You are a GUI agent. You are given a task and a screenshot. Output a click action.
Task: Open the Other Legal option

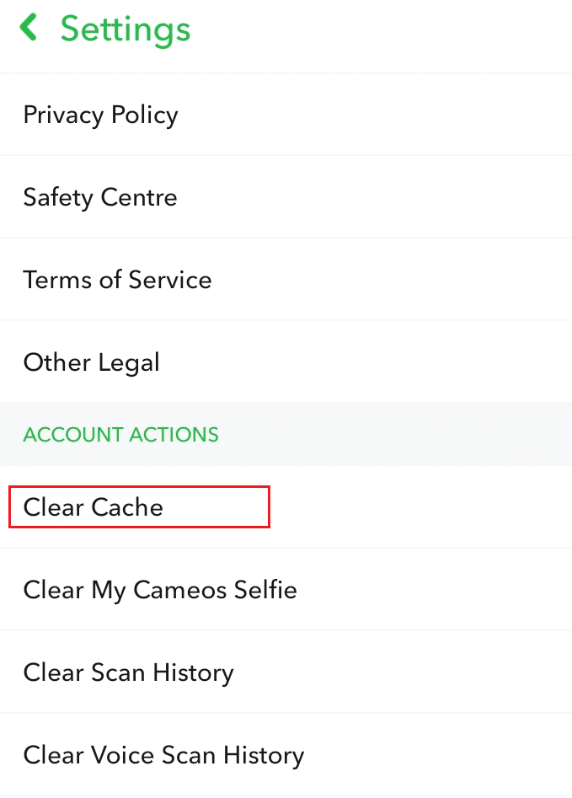[x=286, y=362]
